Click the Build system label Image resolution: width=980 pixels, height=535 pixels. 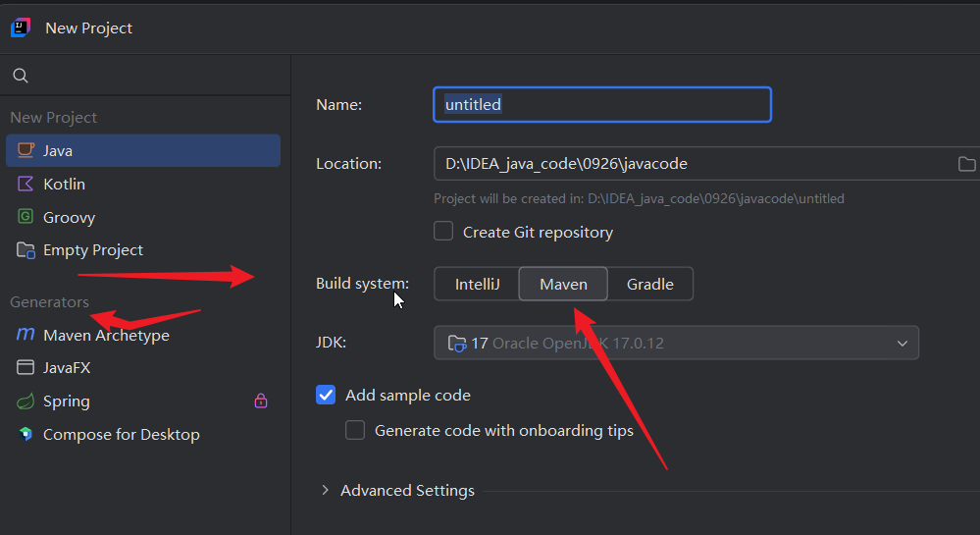coord(363,284)
